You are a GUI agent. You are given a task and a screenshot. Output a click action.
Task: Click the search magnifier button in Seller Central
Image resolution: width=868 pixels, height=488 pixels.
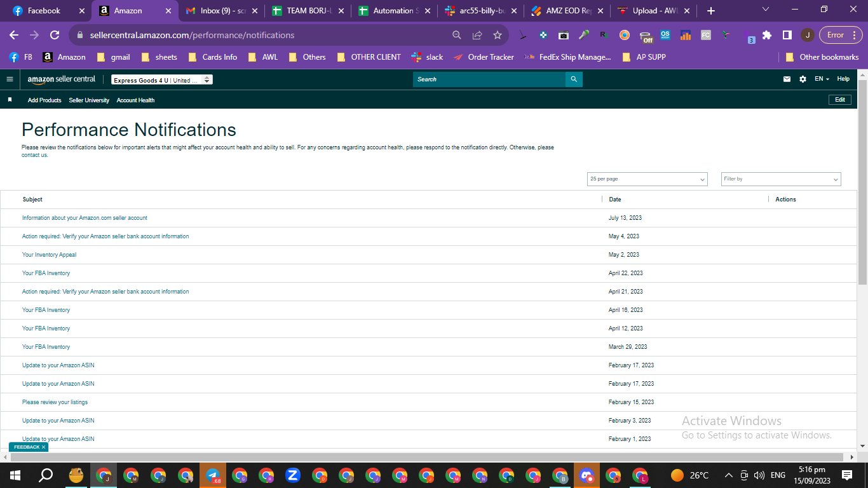coord(574,79)
